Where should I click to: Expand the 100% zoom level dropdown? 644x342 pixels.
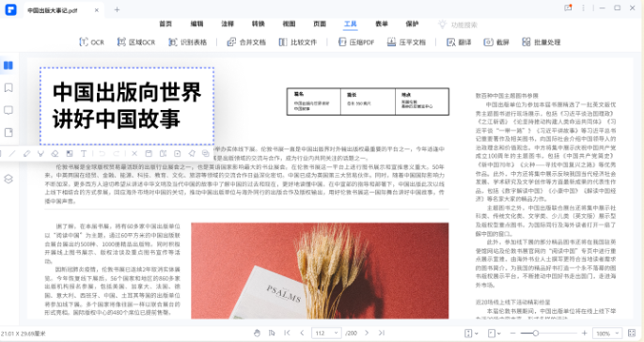coord(607,333)
